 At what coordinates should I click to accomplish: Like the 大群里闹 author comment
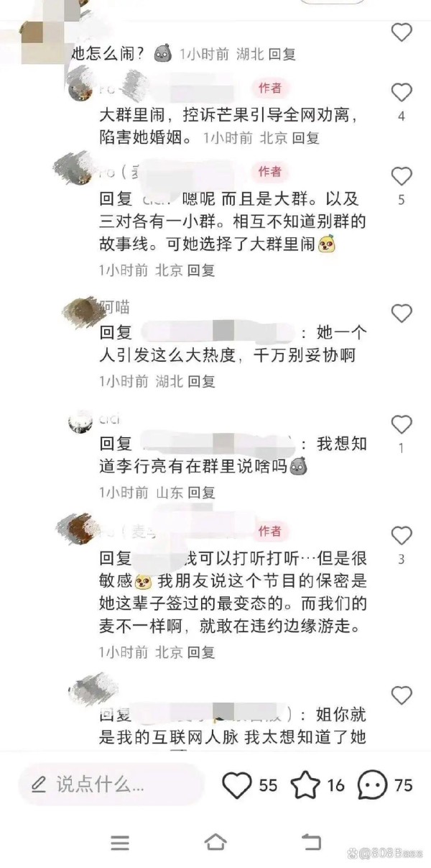coord(402,92)
